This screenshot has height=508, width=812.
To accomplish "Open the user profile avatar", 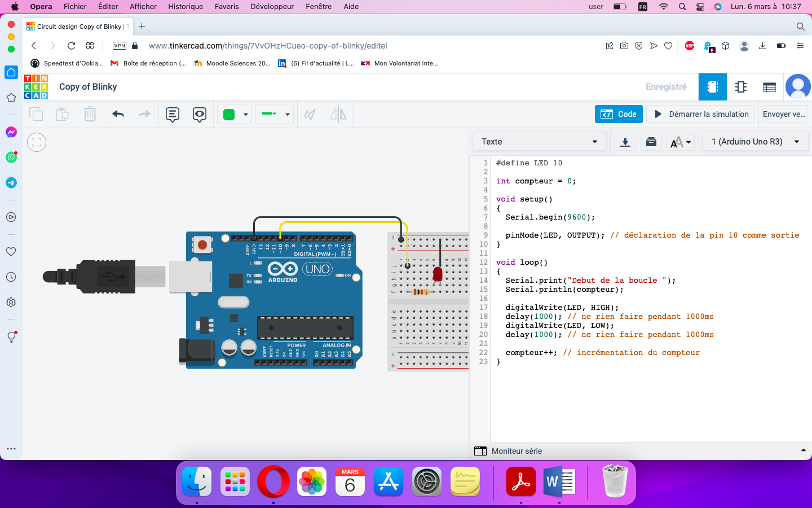I will click(x=798, y=87).
